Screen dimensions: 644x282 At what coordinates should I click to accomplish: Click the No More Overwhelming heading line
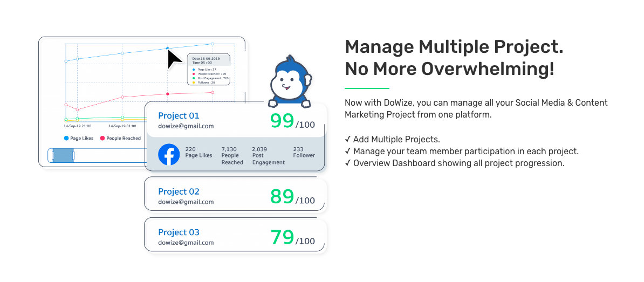click(x=449, y=68)
